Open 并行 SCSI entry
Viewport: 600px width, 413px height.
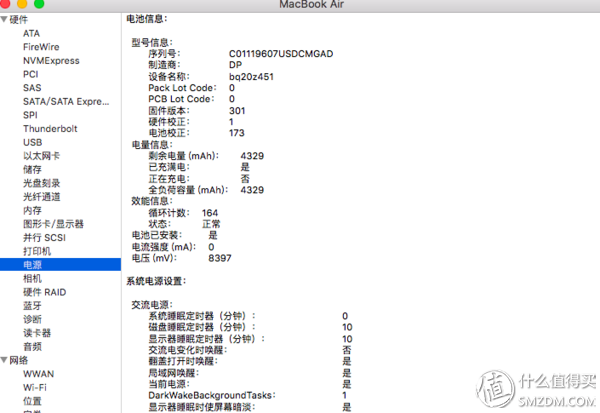44,238
